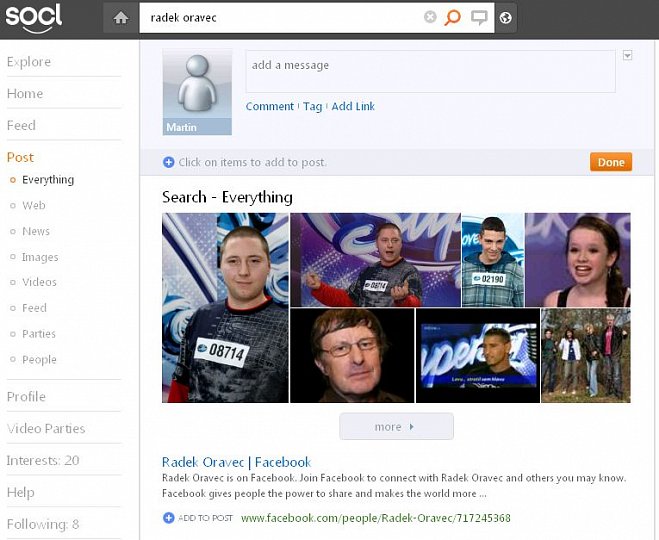
Task: Open Help in sidebar
Action: [21, 492]
